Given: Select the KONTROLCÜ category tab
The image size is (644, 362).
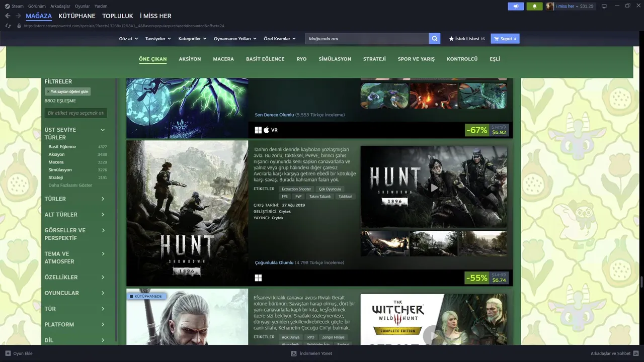Looking at the screenshot, I should coord(462,59).
